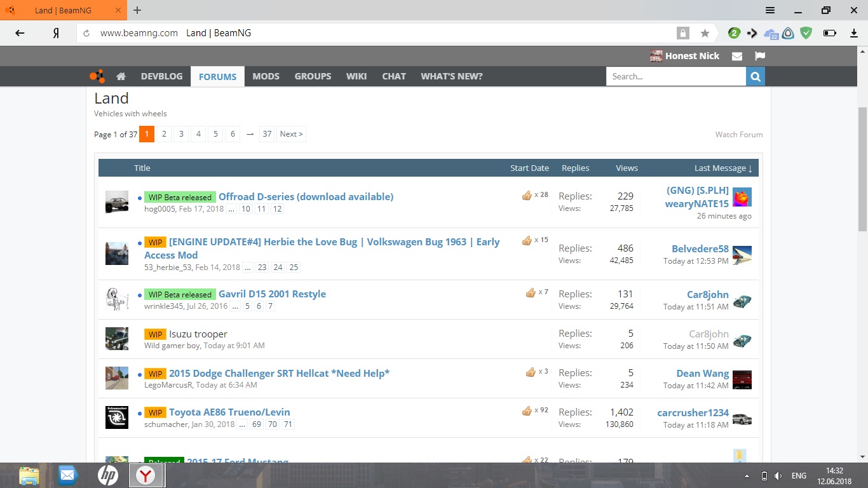The height and width of the screenshot is (488, 868).
Task: Click carcrusher1234 last poster name
Action: coord(693,413)
